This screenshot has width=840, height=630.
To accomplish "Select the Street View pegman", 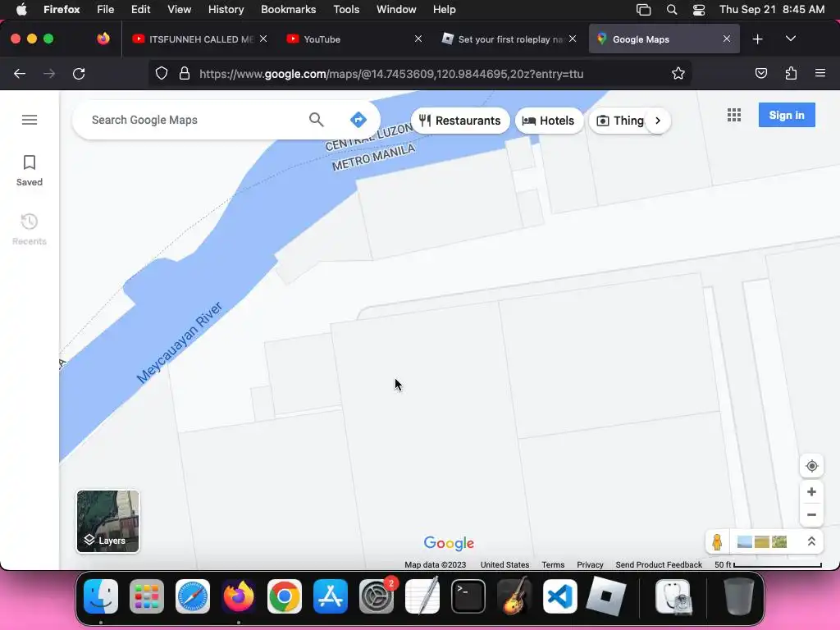I will (717, 542).
